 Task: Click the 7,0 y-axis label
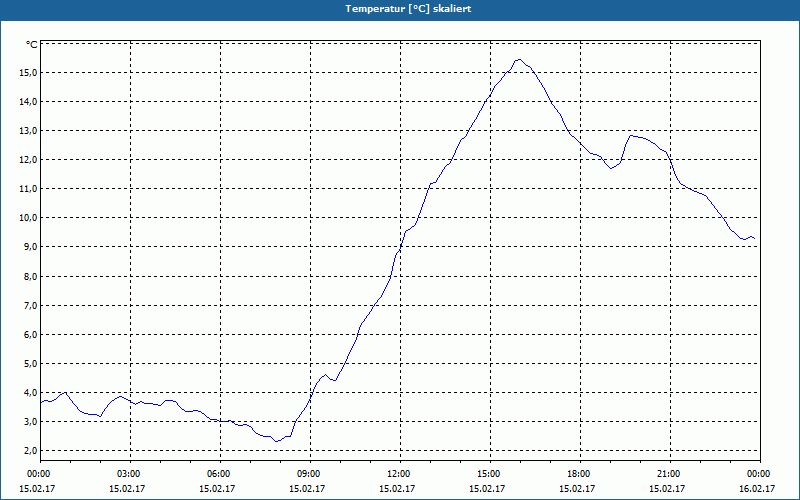[30, 306]
